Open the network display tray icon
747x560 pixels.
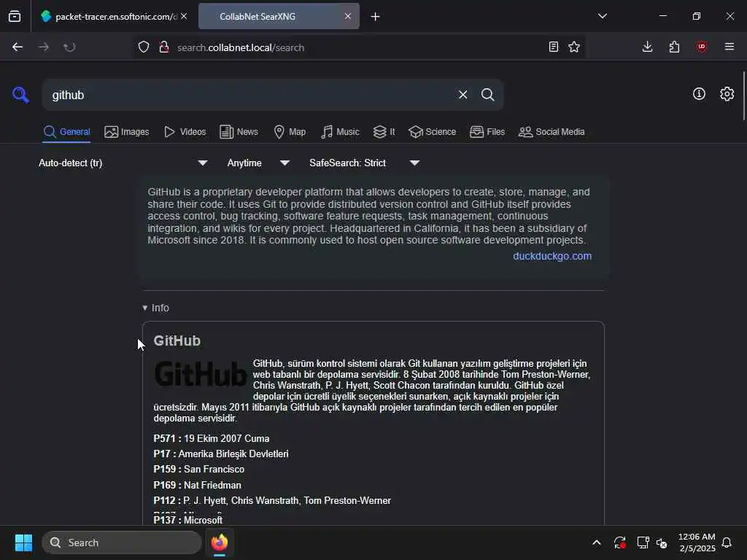643,542
